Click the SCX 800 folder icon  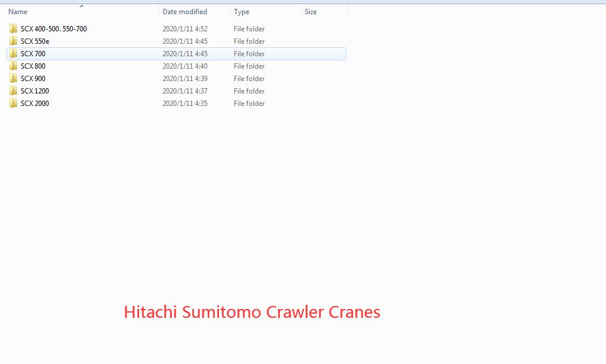13,66
